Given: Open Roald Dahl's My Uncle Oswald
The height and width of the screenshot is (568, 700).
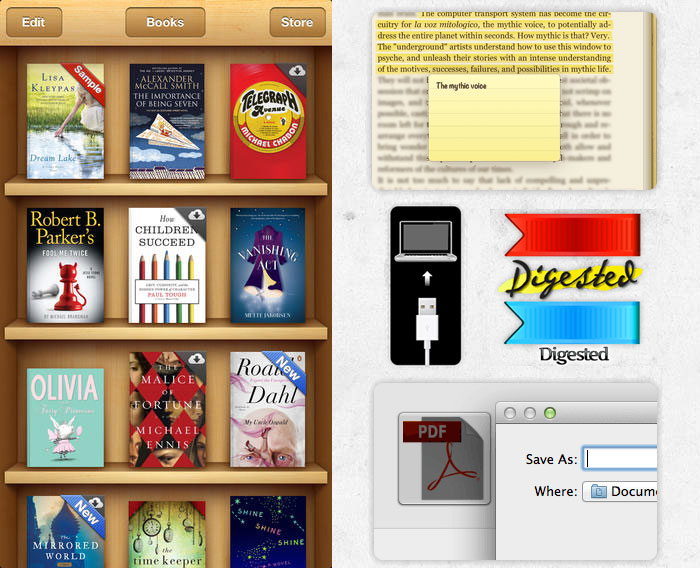Looking at the screenshot, I should [268, 410].
